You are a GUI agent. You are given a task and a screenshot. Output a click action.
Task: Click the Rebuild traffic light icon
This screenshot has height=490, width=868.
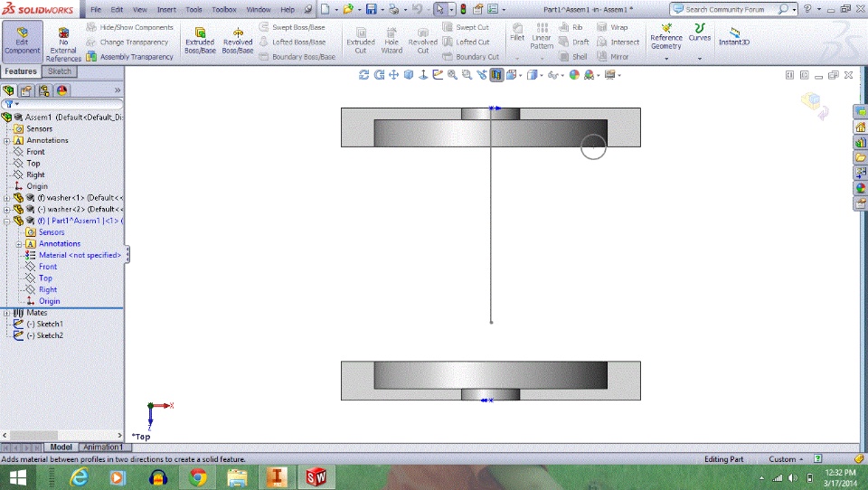point(463,9)
